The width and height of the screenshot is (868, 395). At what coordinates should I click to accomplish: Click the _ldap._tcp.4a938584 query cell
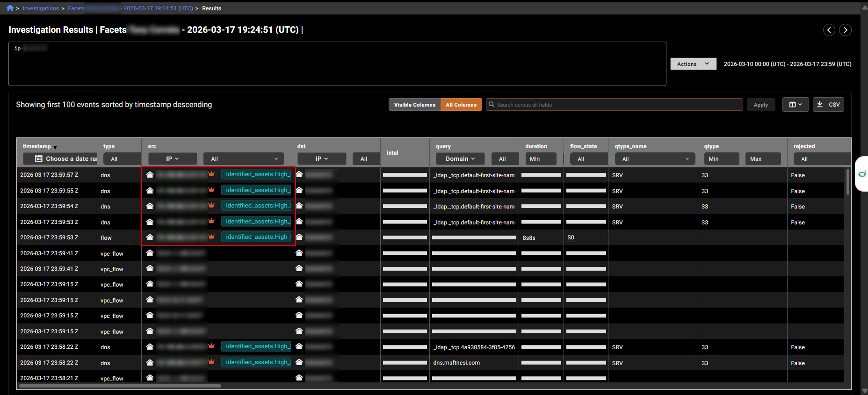coord(474,347)
